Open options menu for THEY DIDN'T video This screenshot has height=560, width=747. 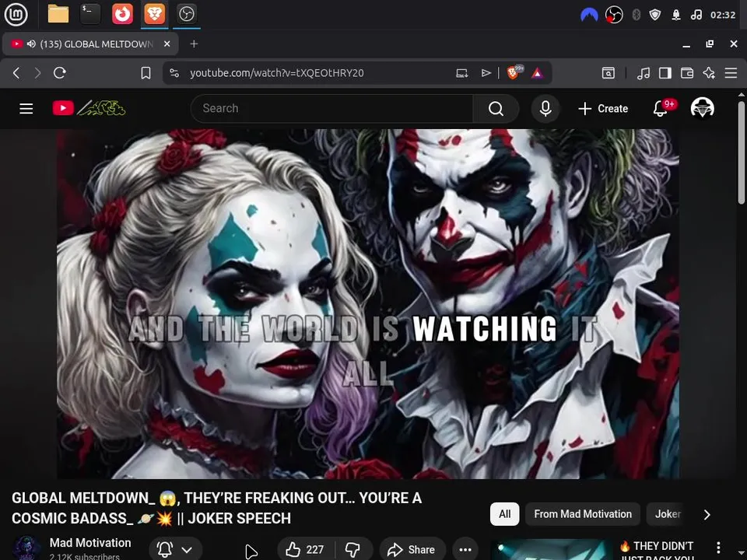(718, 548)
